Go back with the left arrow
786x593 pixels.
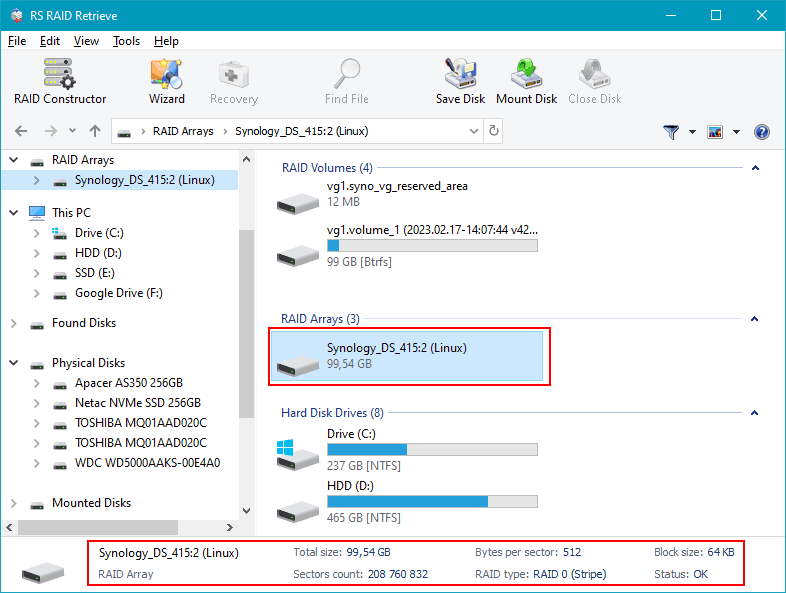pos(21,131)
